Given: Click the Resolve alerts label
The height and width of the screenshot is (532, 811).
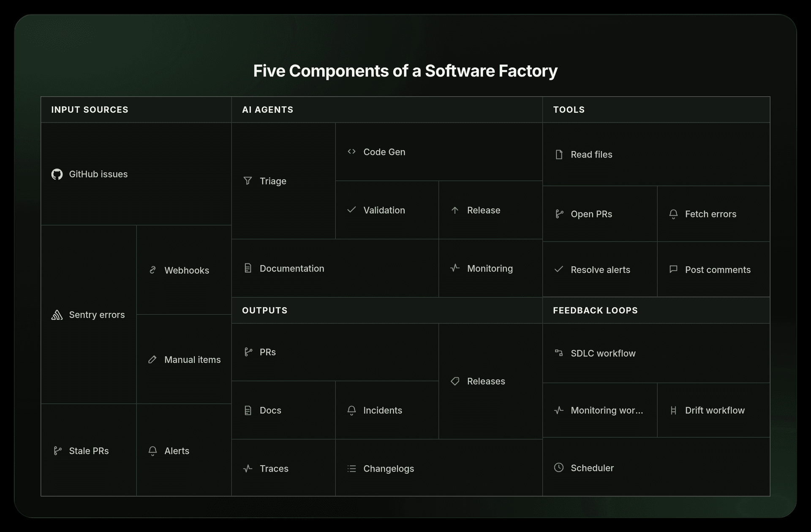Looking at the screenshot, I should (600, 270).
